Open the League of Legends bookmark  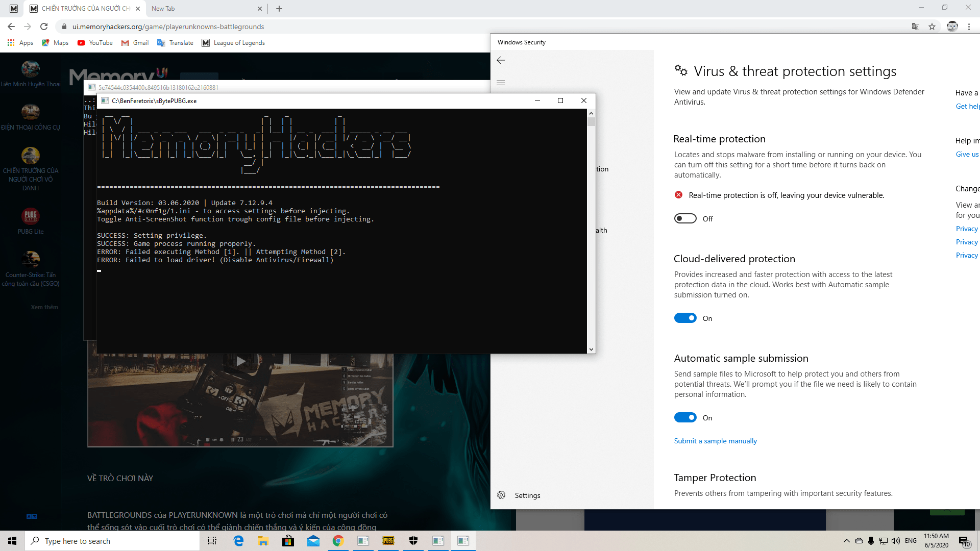coord(233,43)
